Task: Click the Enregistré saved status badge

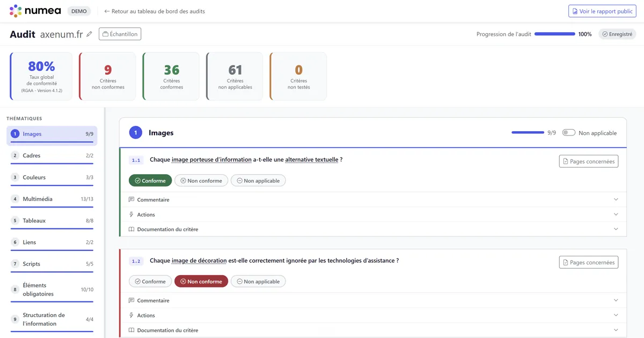Action: [x=617, y=34]
